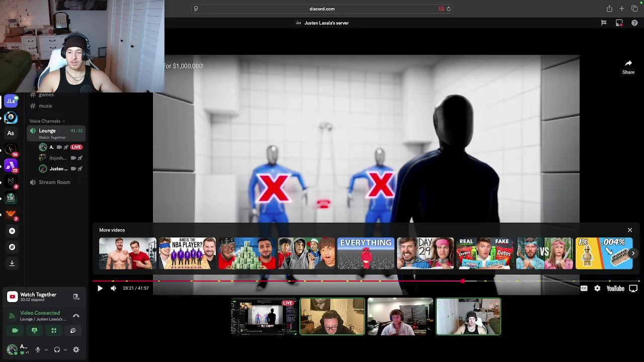This screenshot has width=644, height=362.
Task: Select rightmost participant webcam tile
Action: tap(468, 317)
